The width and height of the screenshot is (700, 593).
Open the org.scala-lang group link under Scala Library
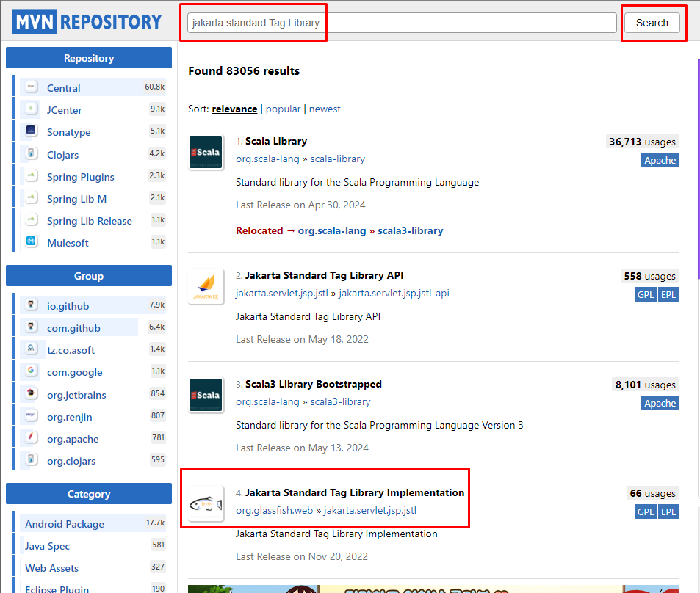pos(267,159)
